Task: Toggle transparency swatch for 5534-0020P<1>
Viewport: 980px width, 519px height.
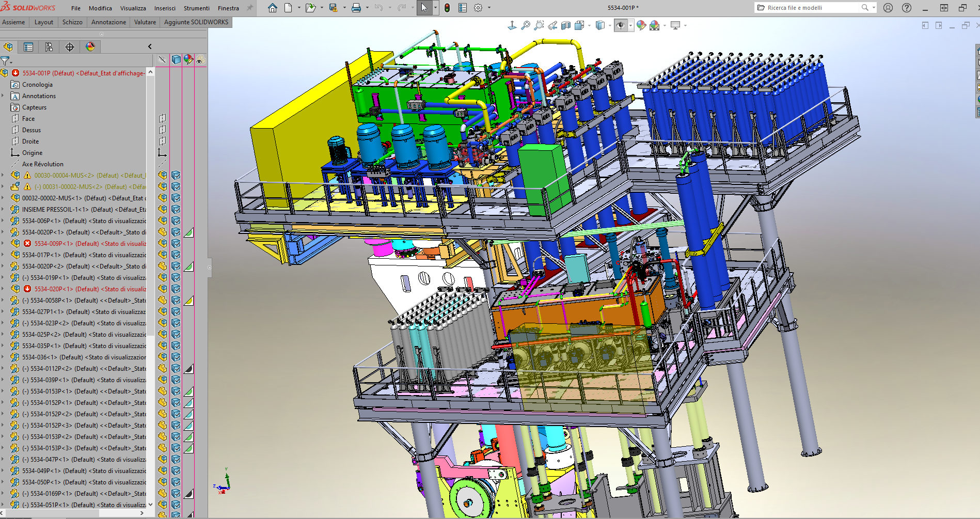Action: 189,232
